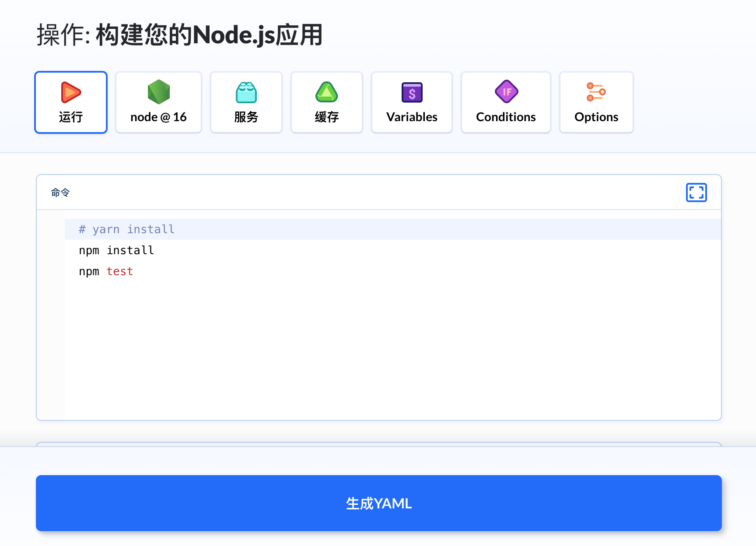Screen dimensions: 756x546
Task: Open 服务 services panel icon
Action: pyautogui.click(x=246, y=92)
